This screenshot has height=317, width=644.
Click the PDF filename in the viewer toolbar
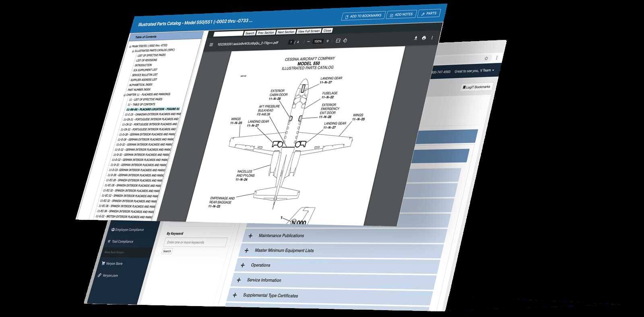248,44
